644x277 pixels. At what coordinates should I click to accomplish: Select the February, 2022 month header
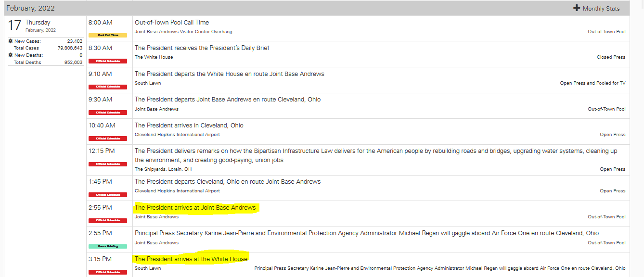pyautogui.click(x=30, y=8)
